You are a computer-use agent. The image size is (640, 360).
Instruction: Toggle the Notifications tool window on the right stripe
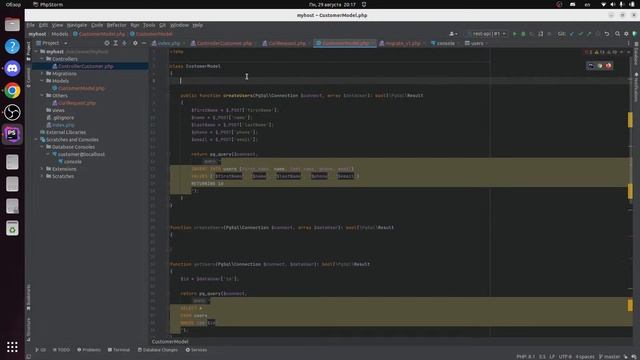(x=636, y=87)
